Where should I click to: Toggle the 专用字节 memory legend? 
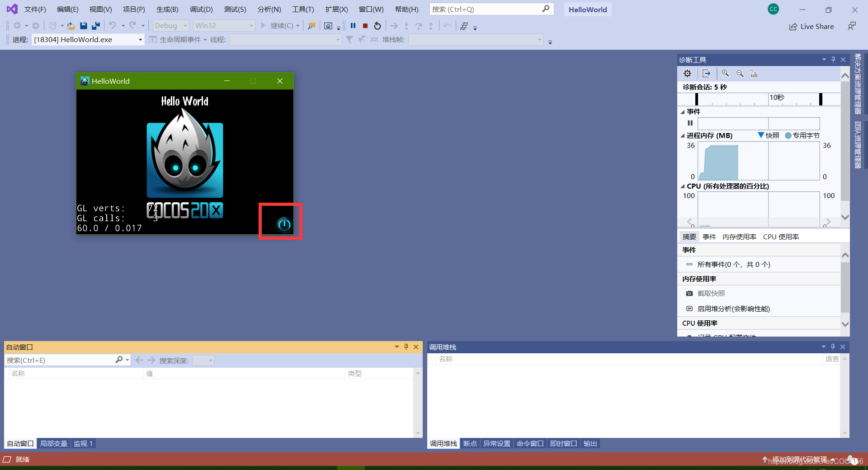pos(803,135)
